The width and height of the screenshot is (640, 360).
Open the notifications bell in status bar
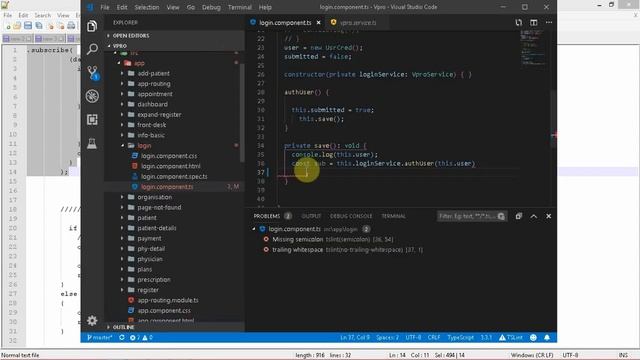[547, 338]
